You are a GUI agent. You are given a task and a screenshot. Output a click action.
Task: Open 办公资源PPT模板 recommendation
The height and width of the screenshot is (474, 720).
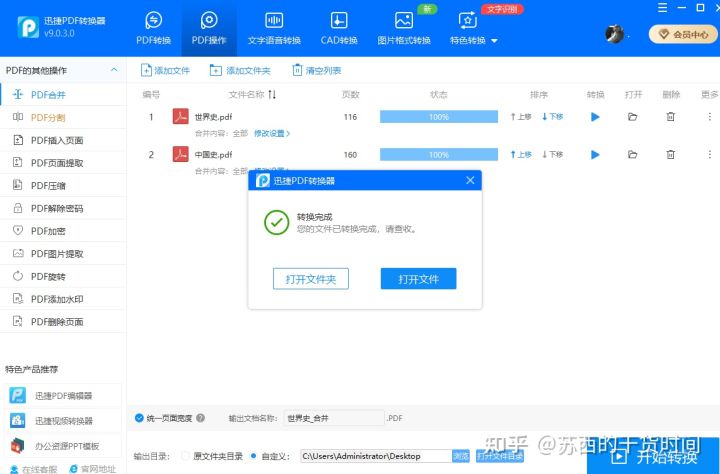tap(63, 446)
